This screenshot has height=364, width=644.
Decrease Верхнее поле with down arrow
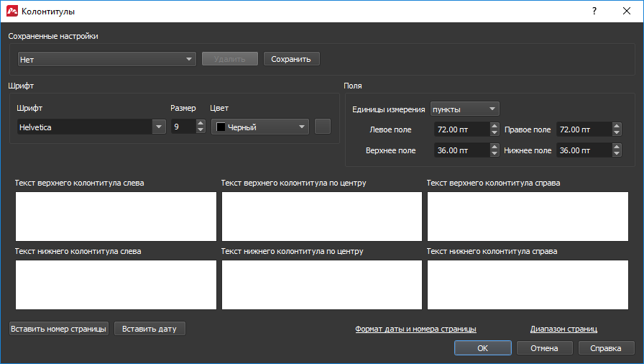(494, 154)
